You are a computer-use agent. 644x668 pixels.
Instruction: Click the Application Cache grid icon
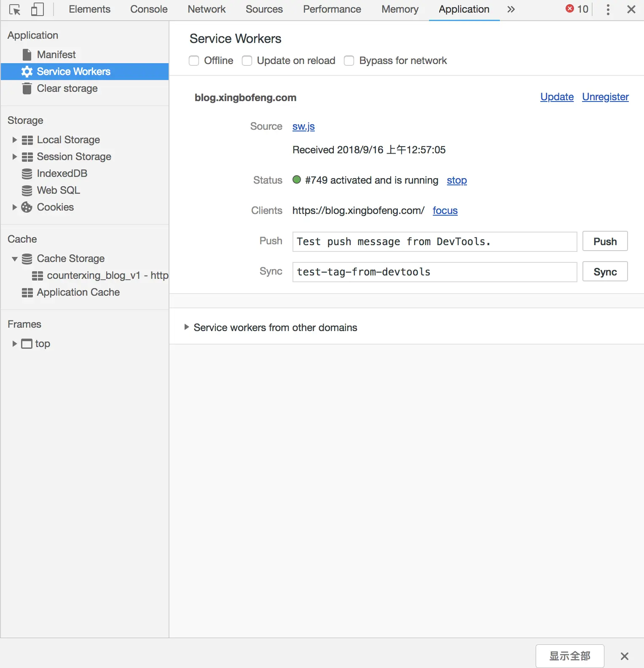[27, 293]
